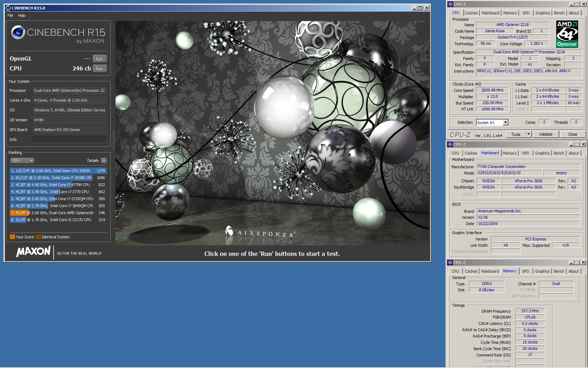Run the CPU benchmark test
The width and height of the screenshot is (588, 368).
tap(99, 69)
